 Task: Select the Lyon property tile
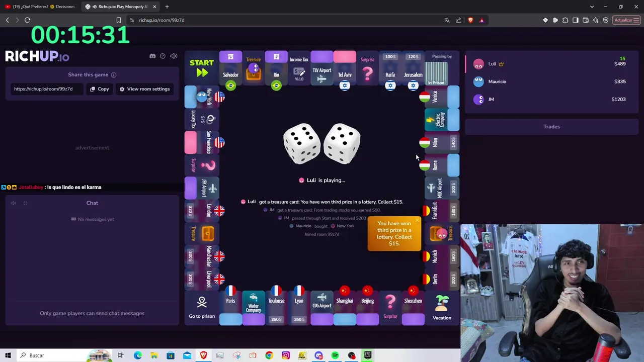299,308
